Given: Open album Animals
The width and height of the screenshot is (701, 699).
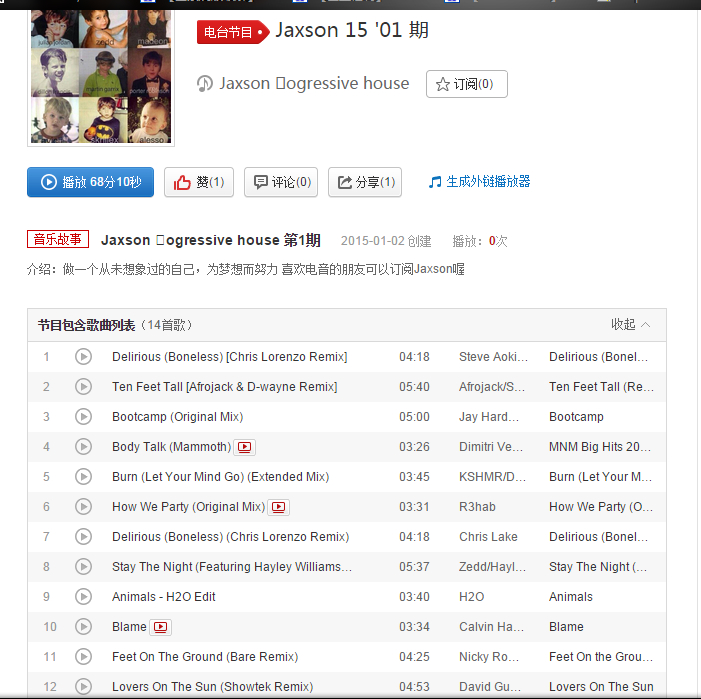Looking at the screenshot, I should 570,597.
